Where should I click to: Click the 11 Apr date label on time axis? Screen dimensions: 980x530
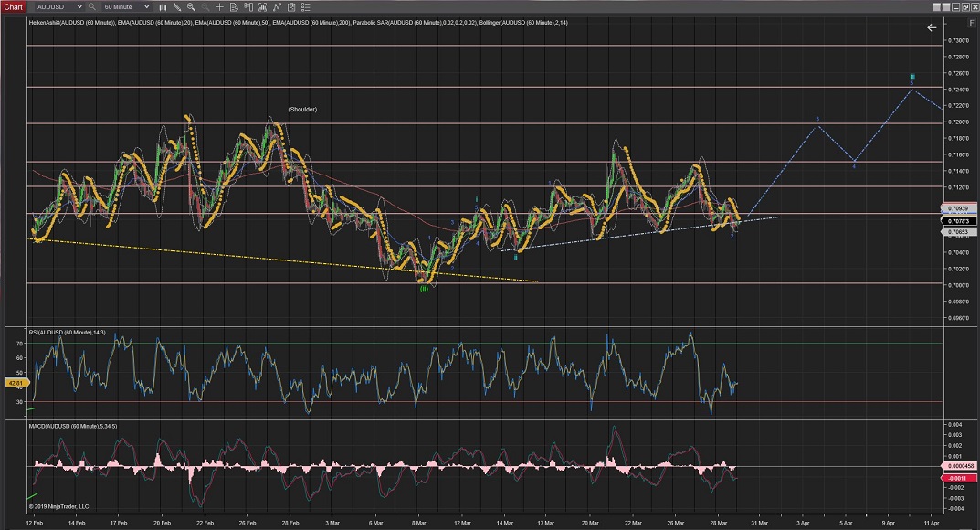tap(932, 523)
